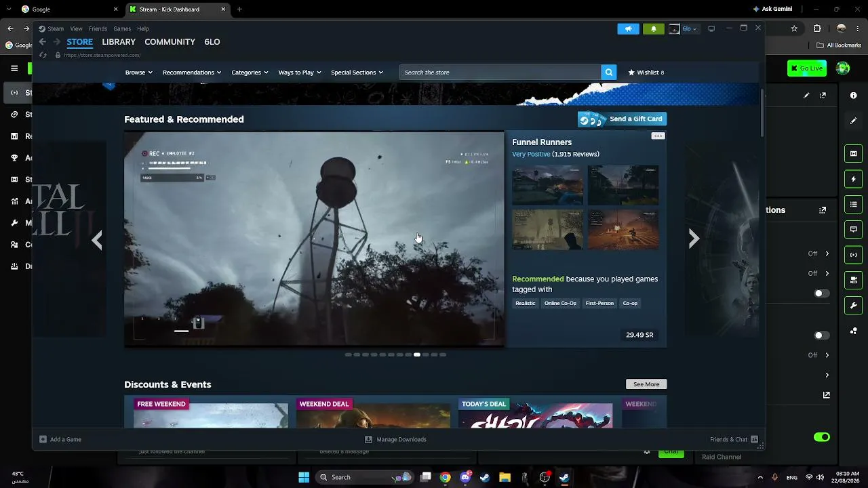Screen dimensions: 868x488
Task: Expand the Browse dropdown in Steam store
Action: point(138,73)
